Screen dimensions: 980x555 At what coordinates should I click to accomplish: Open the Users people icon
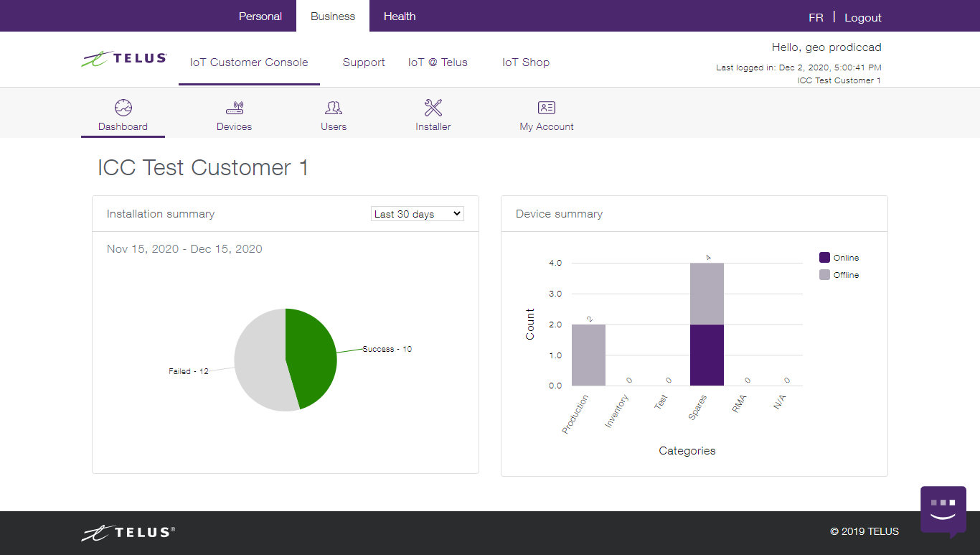pos(334,108)
